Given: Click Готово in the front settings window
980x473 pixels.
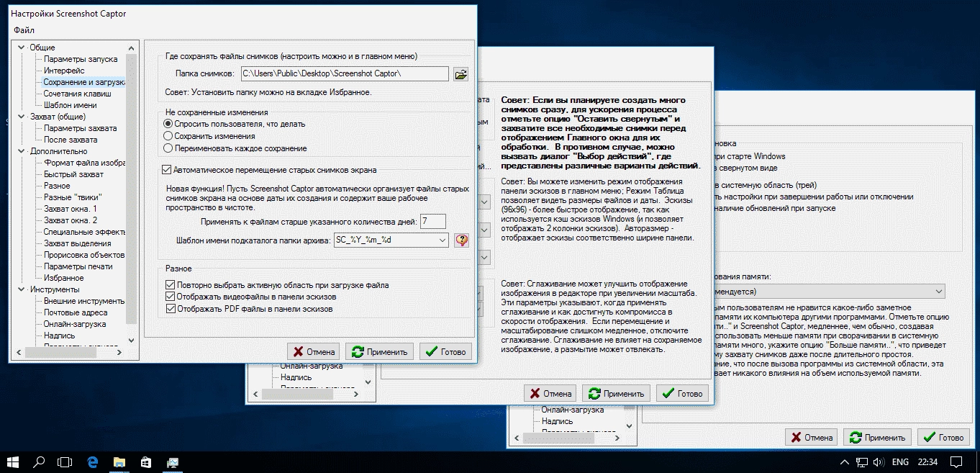Looking at the screenshot, I should [x=446, y=352].
